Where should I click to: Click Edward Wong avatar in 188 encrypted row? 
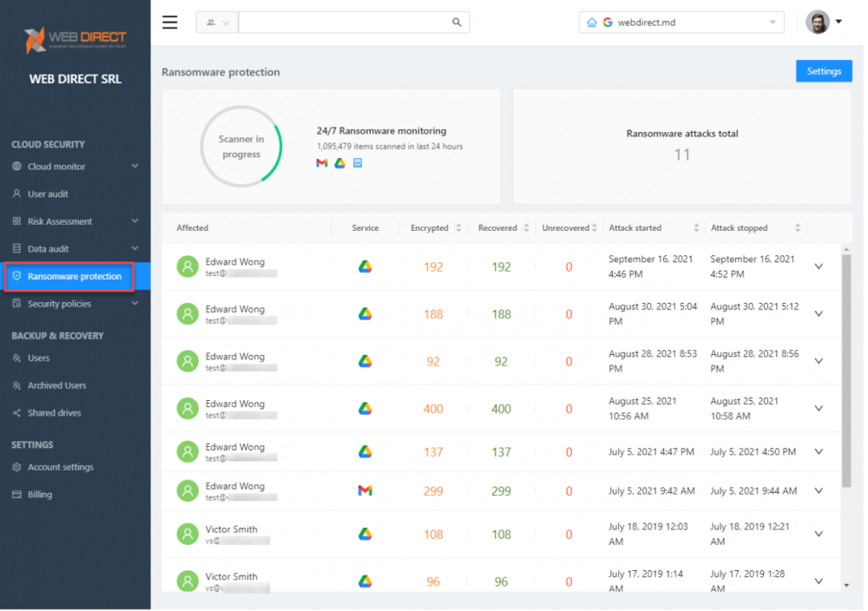187,314
